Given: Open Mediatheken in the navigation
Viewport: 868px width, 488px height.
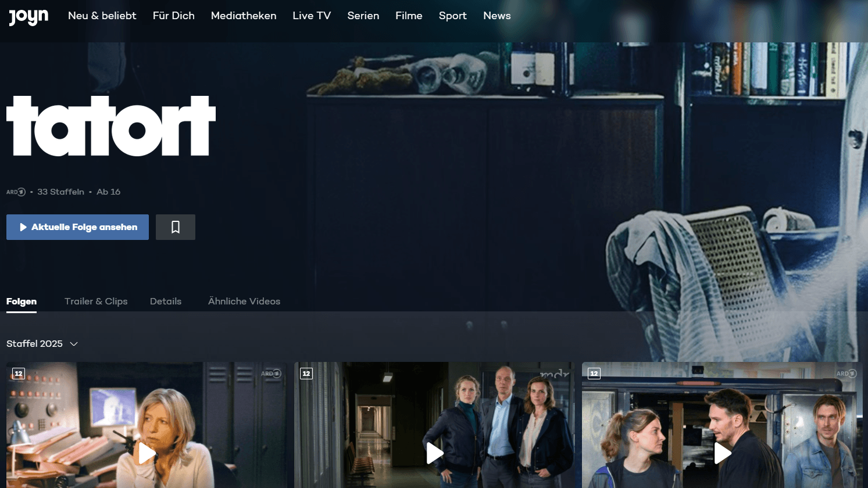Looking at the screenshot, I should [x=244, y=16].
